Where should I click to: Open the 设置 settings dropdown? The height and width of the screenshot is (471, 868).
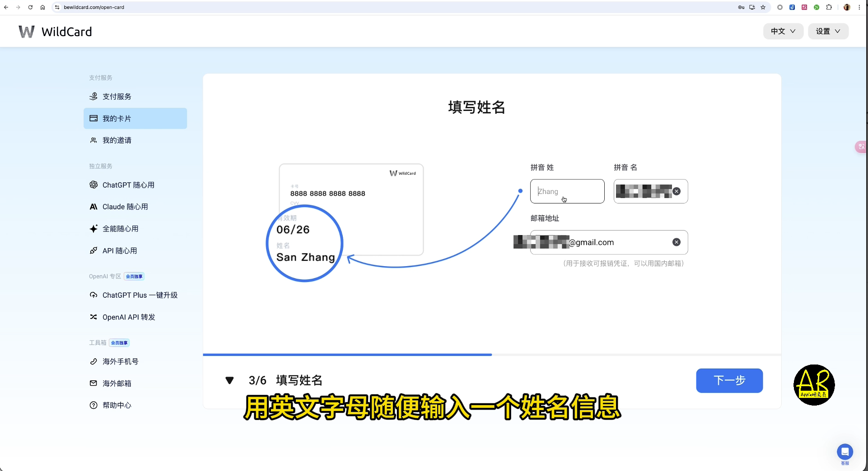coord(828,31)
